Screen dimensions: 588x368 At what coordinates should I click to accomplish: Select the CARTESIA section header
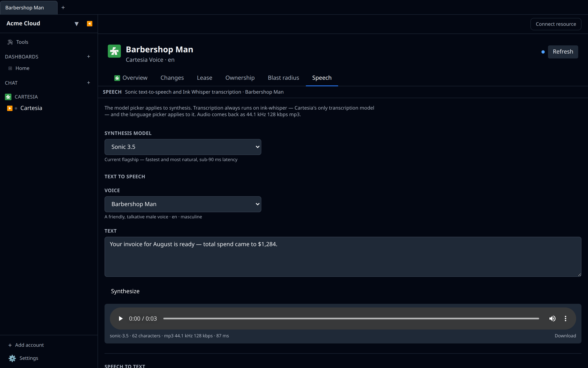pos(26,97)
